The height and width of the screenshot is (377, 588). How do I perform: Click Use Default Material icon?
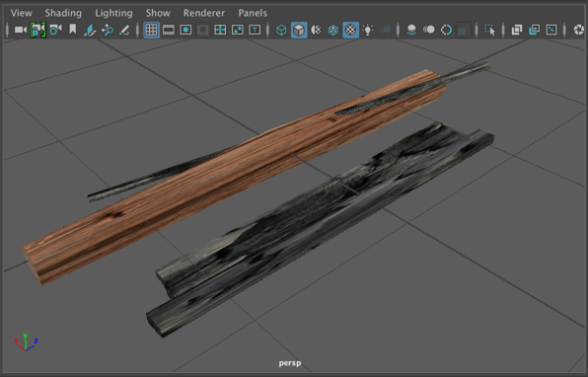point(316,30)
